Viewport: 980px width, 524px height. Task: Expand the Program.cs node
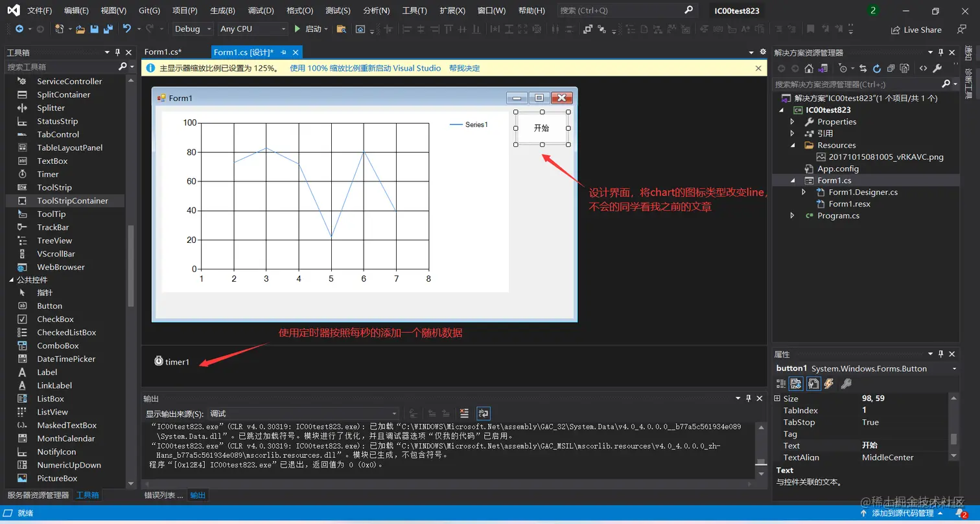[792, 216]
